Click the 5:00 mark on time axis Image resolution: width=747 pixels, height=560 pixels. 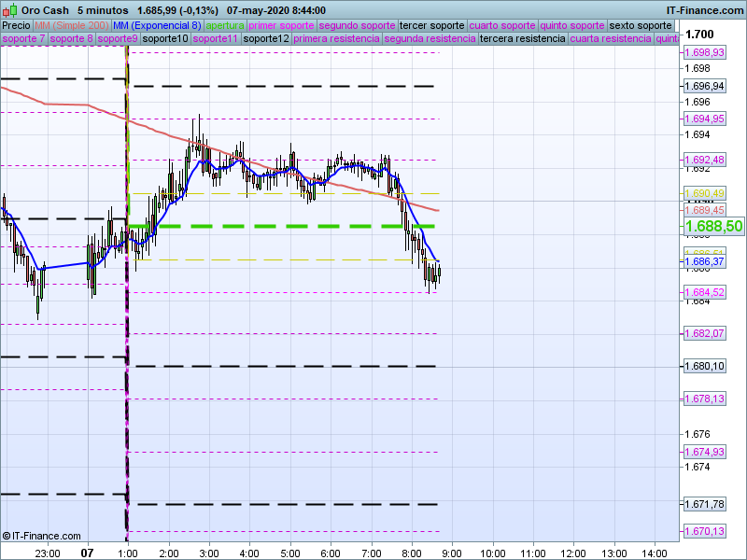tap(289, 553)
